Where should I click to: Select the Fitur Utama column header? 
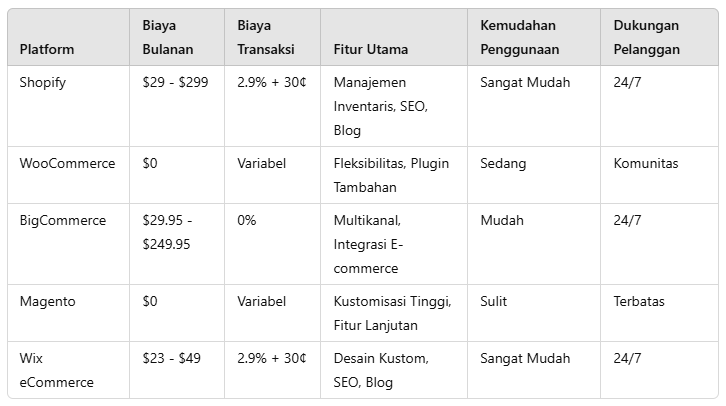point(370,49)
